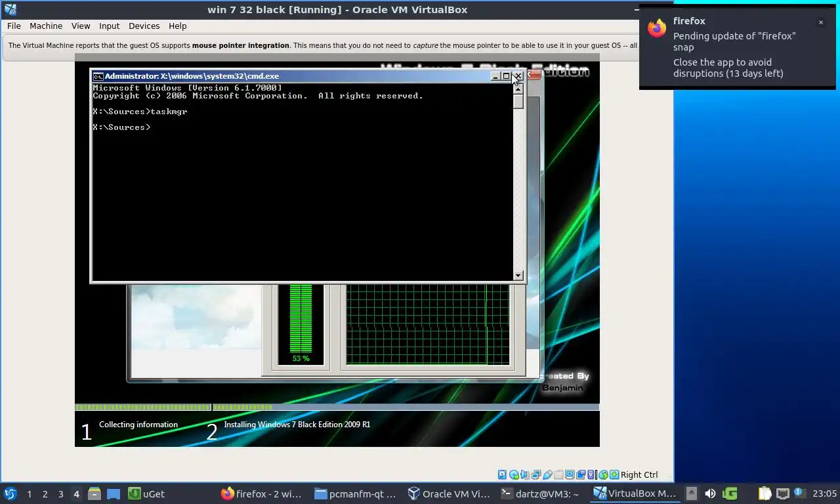Click the cmd prompt line 'X:\Sources>taskmgr'
The height and width of the screenshot is (504, 840).
pos(140,112)
